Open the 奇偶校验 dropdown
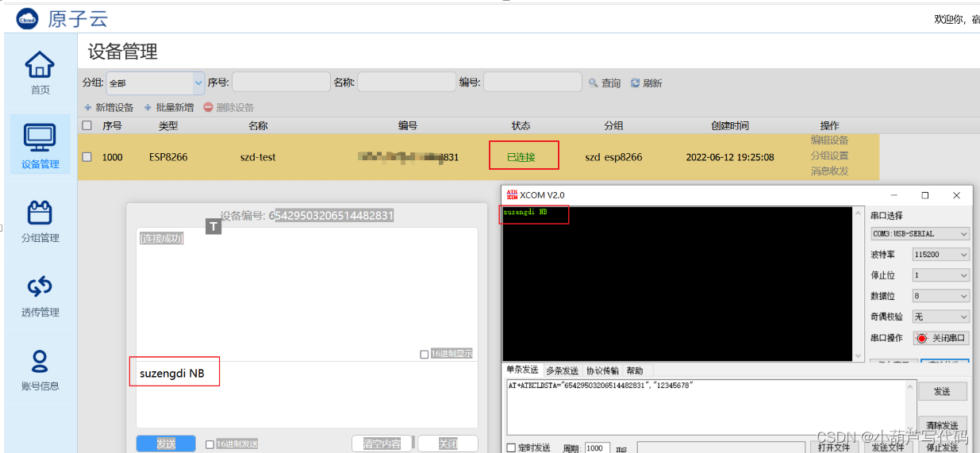The height and width of the screenshot is (453, 980). pyautogui.click(x=940, y=317)
